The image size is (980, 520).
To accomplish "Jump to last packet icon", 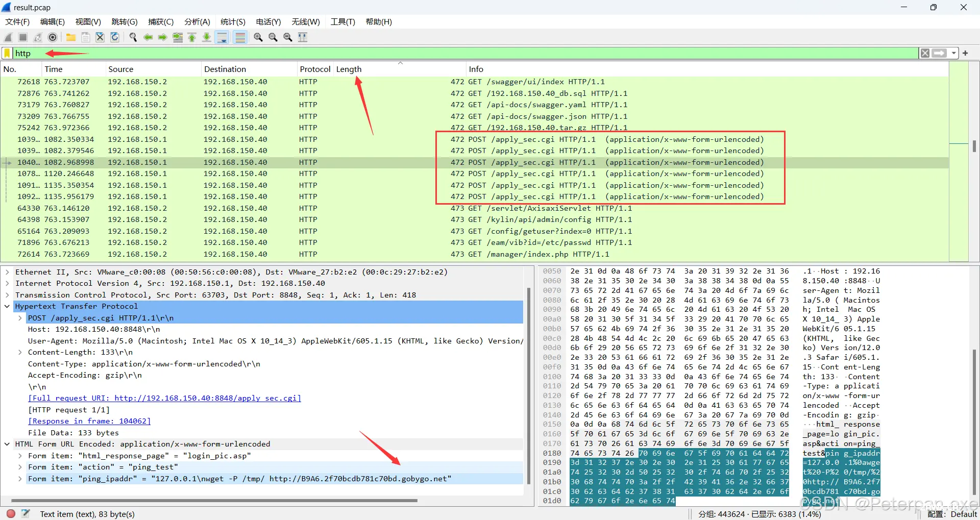I will (x=207, y=37).
